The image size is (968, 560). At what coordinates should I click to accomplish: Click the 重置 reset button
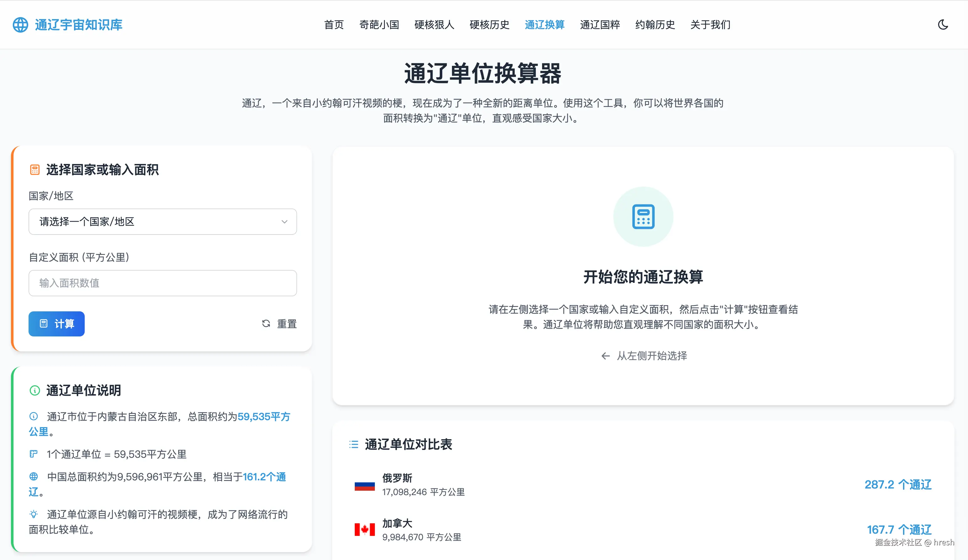click(x=279, y=324)
